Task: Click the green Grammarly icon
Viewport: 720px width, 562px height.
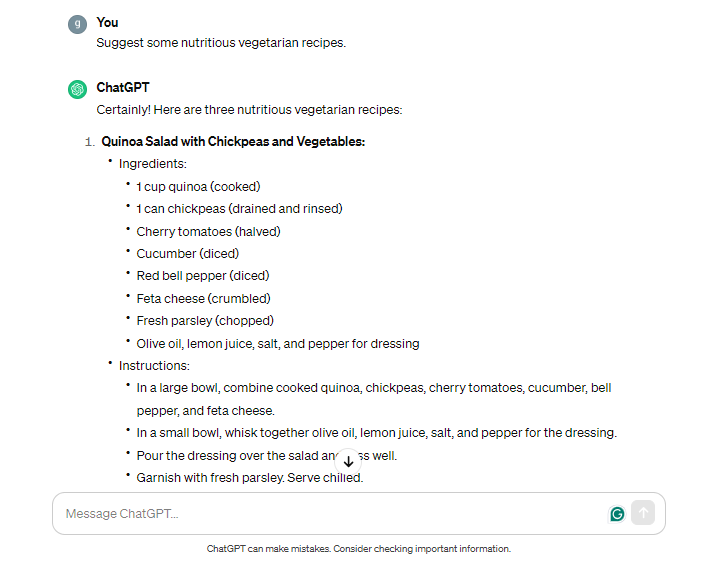Action: click(617, 514)
